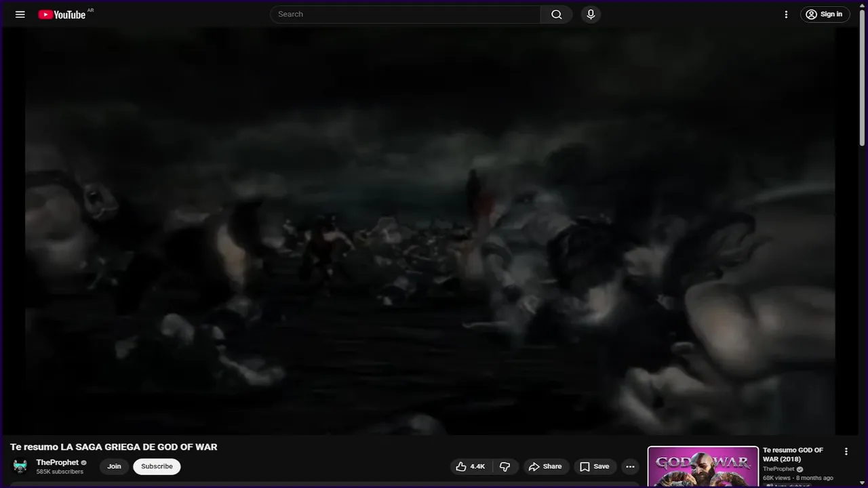Go to the YouTube home logo

click(62, 14)
